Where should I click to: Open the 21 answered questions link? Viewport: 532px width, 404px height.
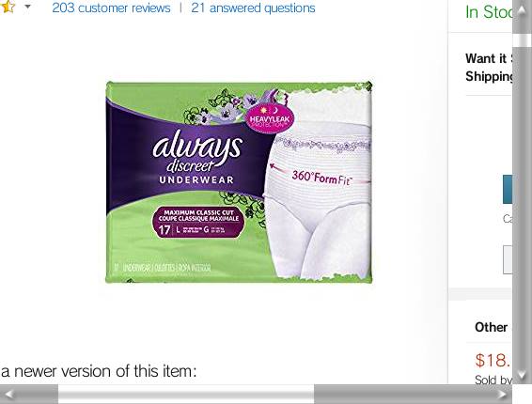click(x=253, y=8)
